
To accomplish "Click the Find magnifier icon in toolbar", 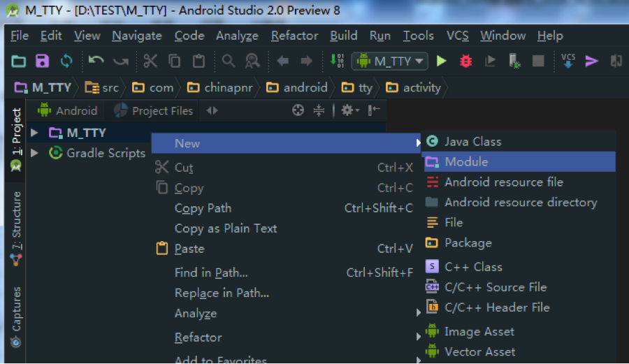I will [229, 61].
